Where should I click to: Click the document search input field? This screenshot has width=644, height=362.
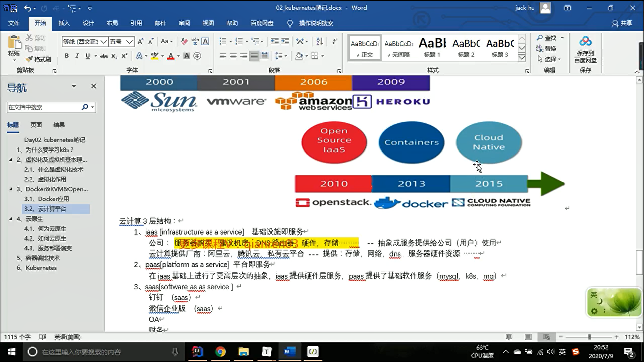[x=44, y=107]
